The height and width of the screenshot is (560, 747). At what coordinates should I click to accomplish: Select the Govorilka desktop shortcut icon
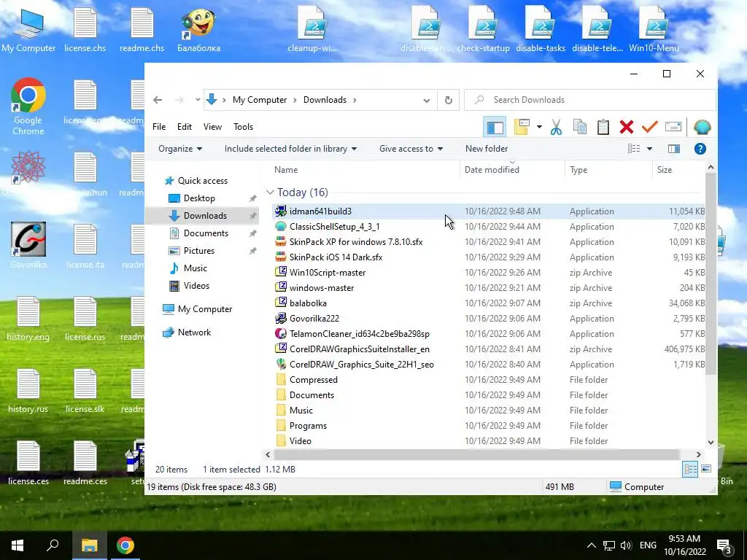[28, 245]
